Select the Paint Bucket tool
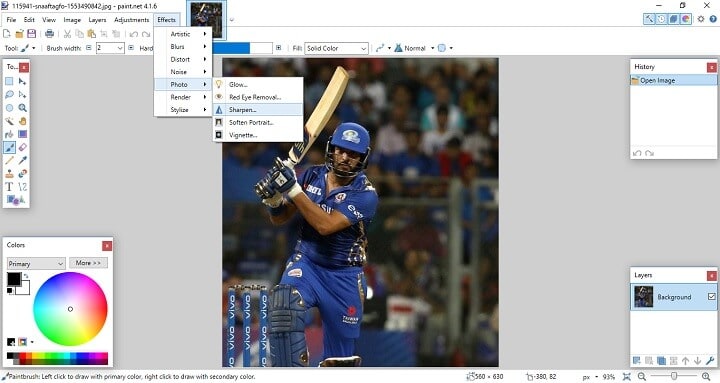 pos(9,134)
